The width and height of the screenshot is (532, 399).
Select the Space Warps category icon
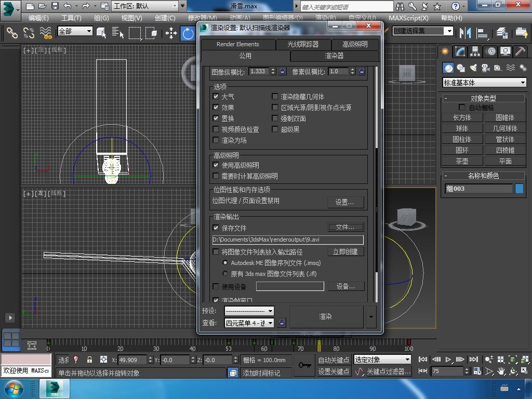pos(511,68)
